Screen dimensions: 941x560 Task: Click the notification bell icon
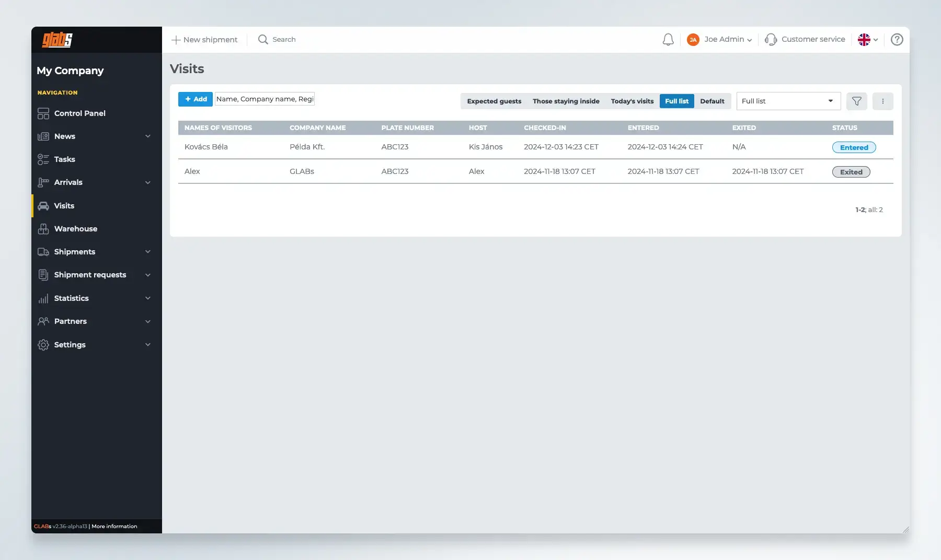(x=668, y=40)
